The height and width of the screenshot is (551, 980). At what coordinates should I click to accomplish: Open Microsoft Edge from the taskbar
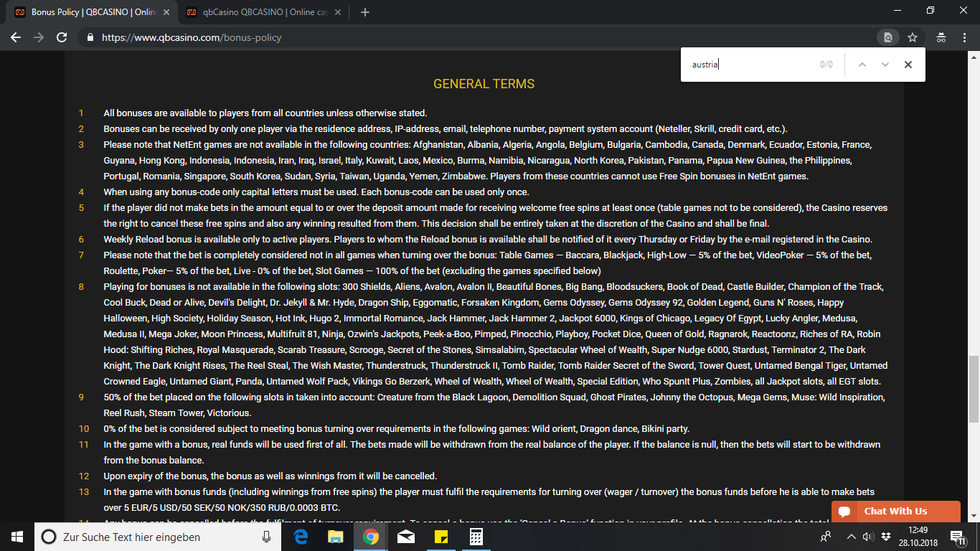pyautogui.click(x=301, y=537)
